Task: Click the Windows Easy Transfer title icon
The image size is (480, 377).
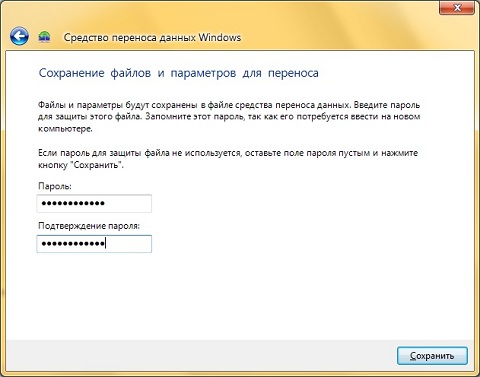Action: click(44, 37)
